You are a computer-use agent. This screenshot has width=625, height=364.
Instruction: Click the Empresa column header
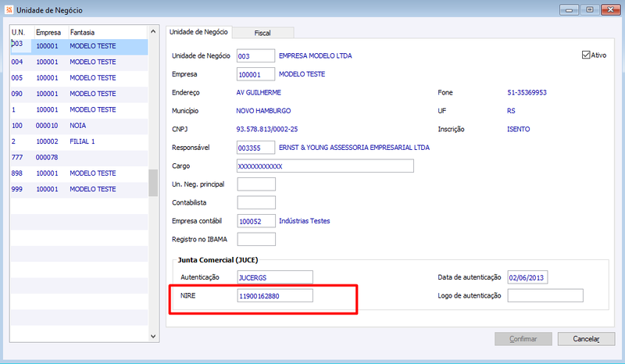point(48,32)
